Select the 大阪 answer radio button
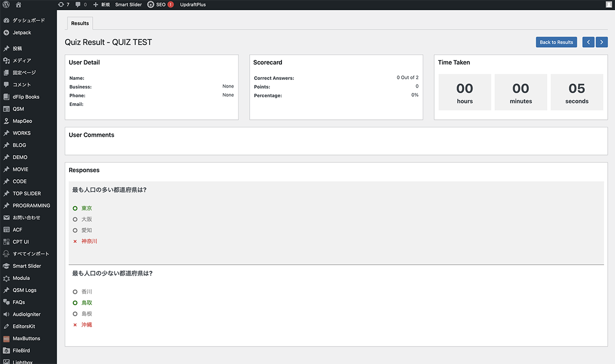This screenshot has height=364, width=615. (75, 219)
